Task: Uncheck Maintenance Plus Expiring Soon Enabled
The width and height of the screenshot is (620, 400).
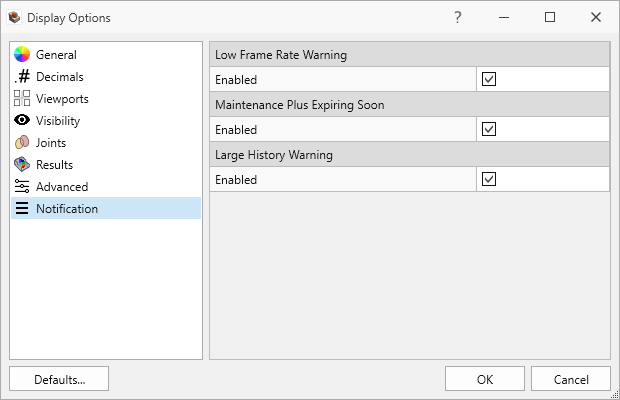Action: [x=489, y=129]
